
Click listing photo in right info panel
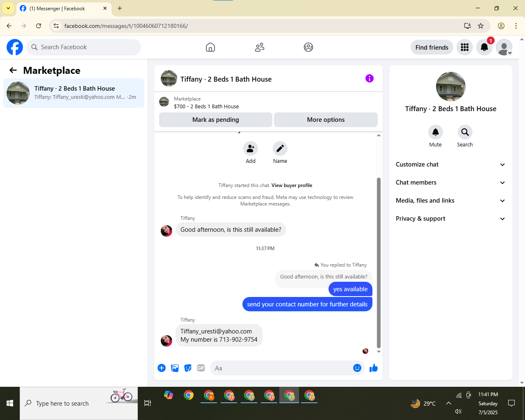(451, 87)
